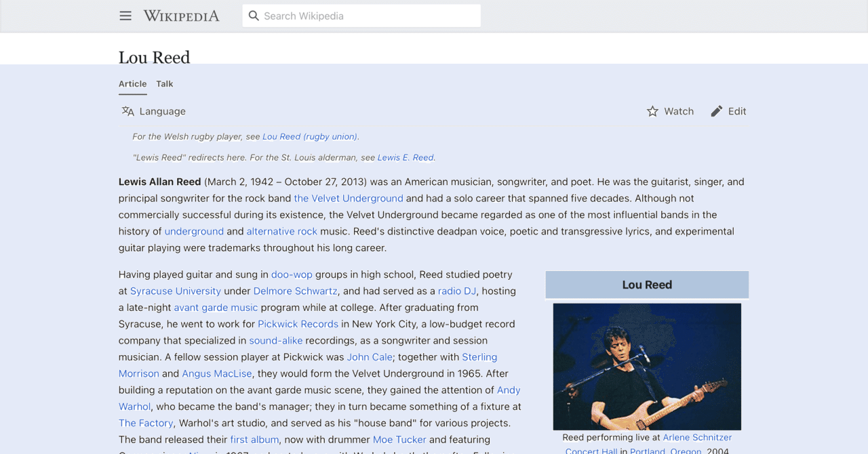Click the infobox Lou Reed header
This screenshot has height=454, width=868.
(x=647, y=285)
